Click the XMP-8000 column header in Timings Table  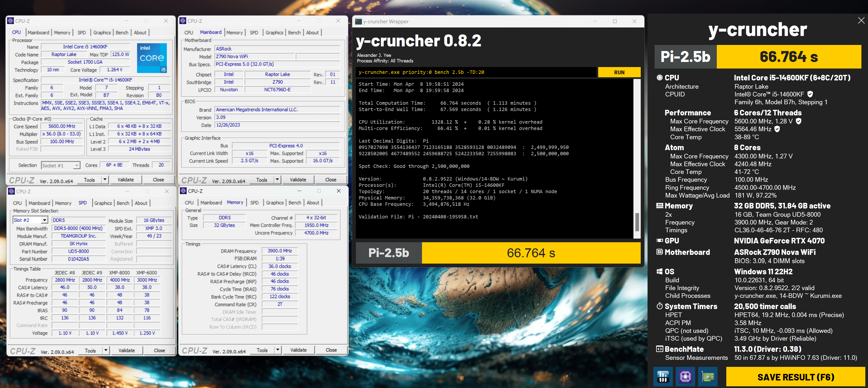tap(119, 273)
